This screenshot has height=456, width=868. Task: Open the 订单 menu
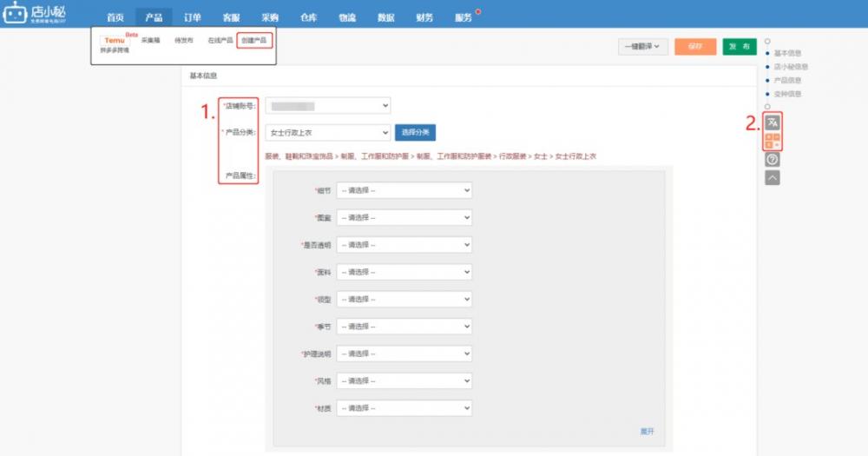coord(192,17)
